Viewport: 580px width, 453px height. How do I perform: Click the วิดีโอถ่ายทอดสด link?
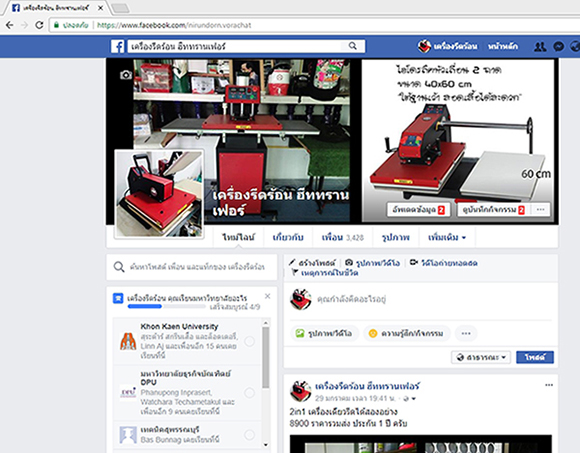449,263
